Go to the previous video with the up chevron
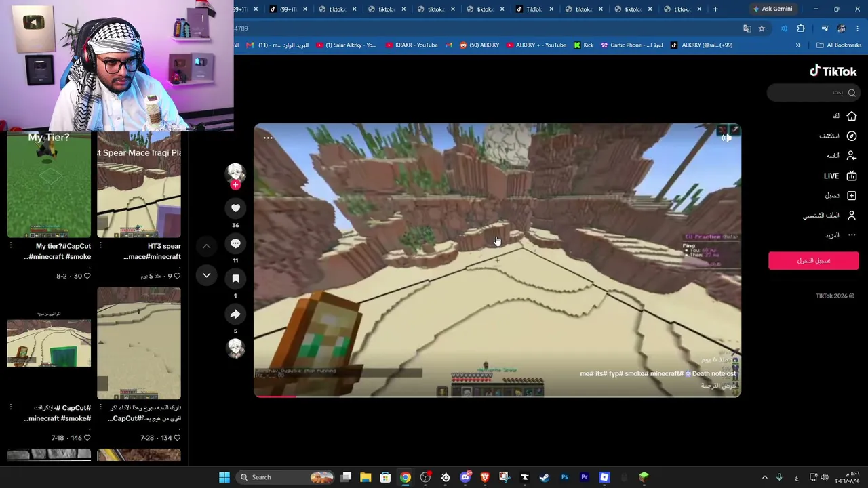The width and height of the screenshot is (868, 488). [206, 246]
